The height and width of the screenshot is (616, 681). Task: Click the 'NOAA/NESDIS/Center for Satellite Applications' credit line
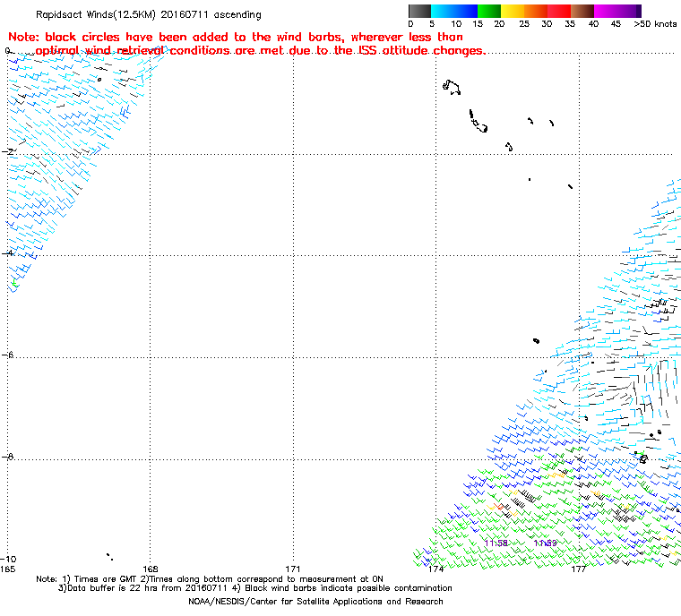click(315, 602)
